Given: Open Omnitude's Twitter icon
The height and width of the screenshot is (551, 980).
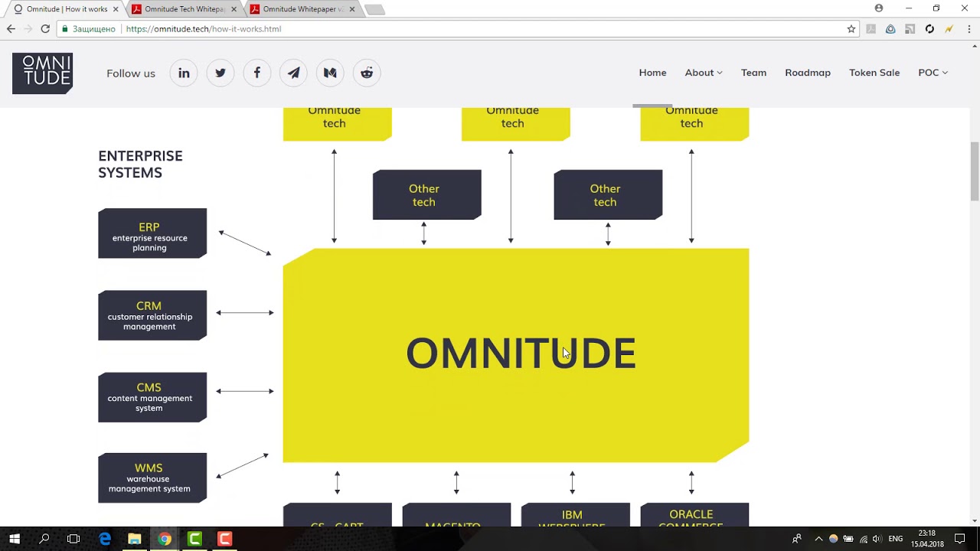Looking at the screenshot, I should [220, 73].
